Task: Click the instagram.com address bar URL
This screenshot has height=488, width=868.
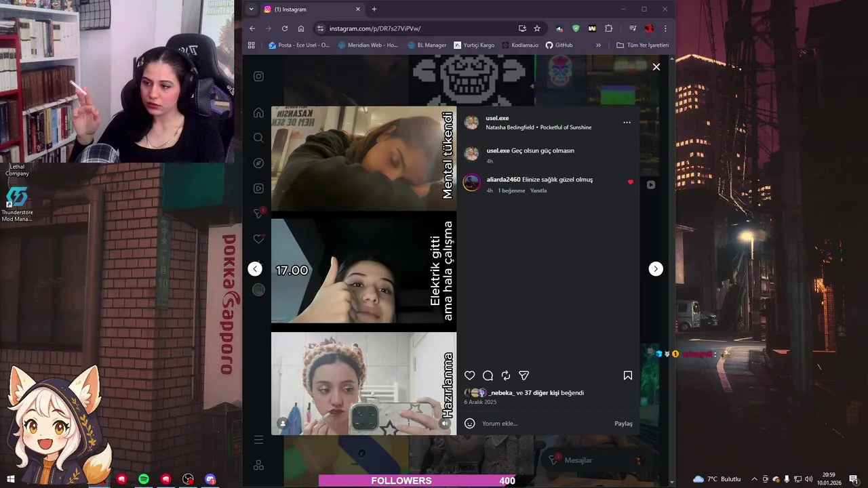Action: tap(375, 28)
